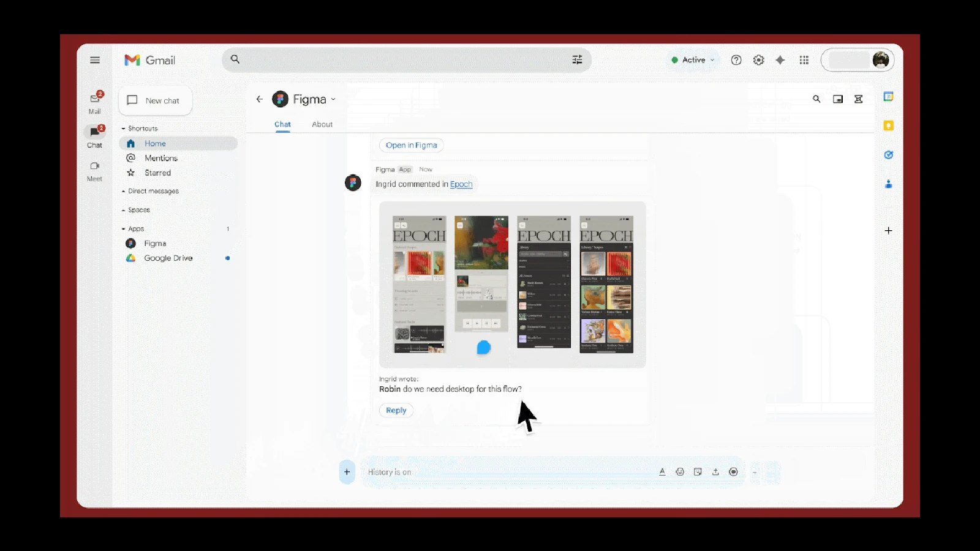Screen dimensions: 980x551
Task: Open the Google apps grid
Action: 804,60
